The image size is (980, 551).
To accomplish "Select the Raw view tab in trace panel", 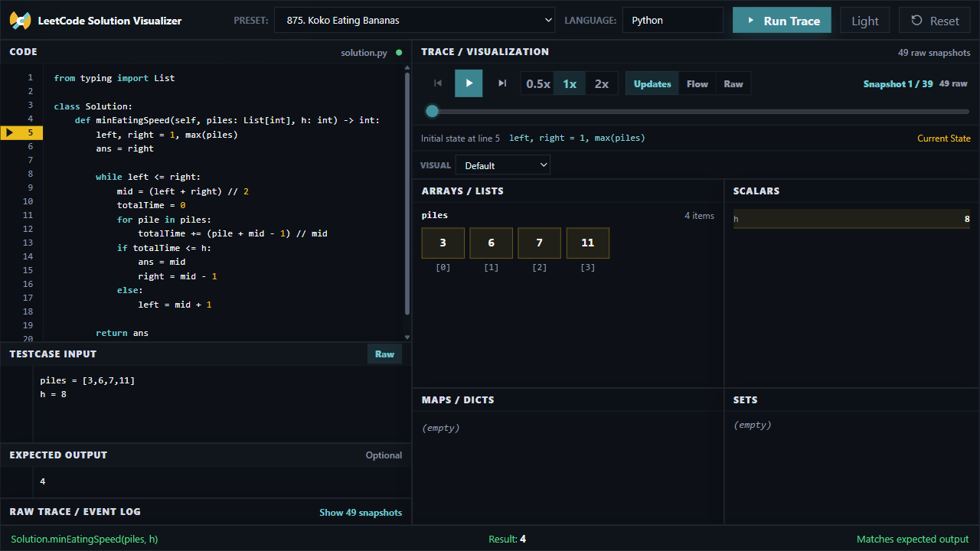I will pyautogui.click(x=733, y=83).
